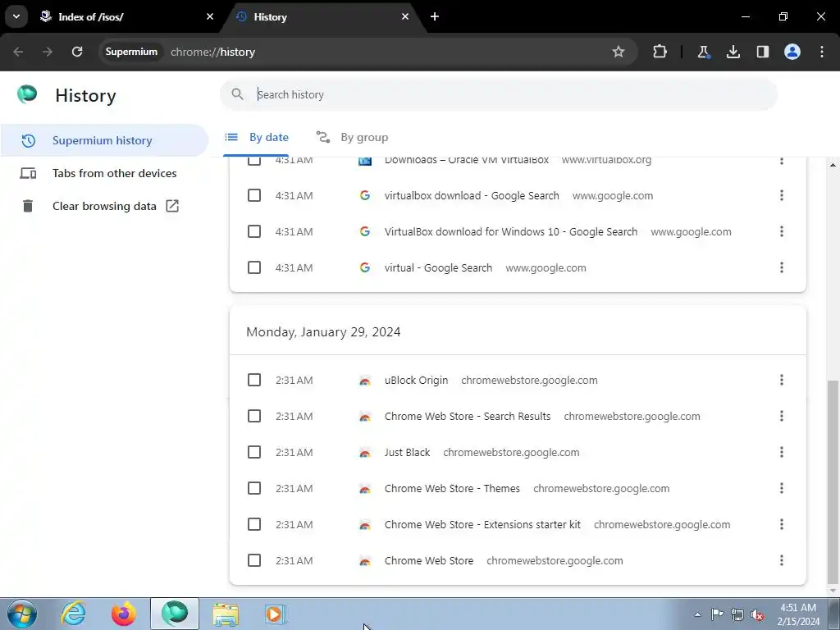Open Clear browsing data
Screen dimensions: 840x630
pyautogui.click(x=104, y=206)
